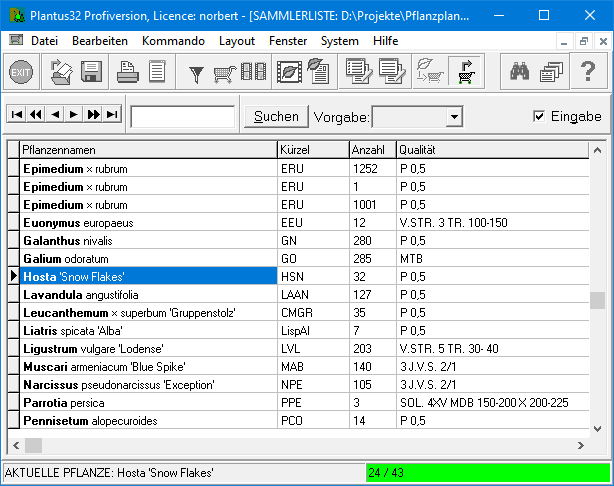Click the round EXIT toolbar icon
The height and width of the screenshot is (486, 614).
[21, 72]
